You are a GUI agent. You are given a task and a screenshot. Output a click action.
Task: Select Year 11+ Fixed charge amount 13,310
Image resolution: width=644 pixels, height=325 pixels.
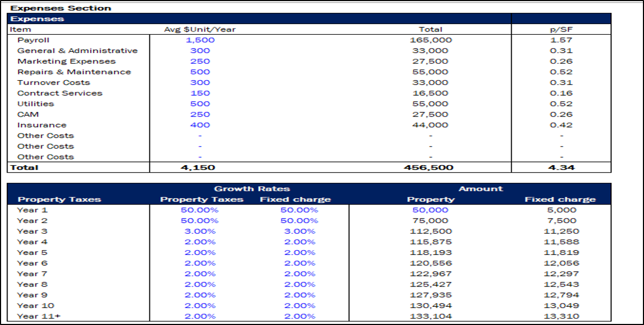(559, 316)
